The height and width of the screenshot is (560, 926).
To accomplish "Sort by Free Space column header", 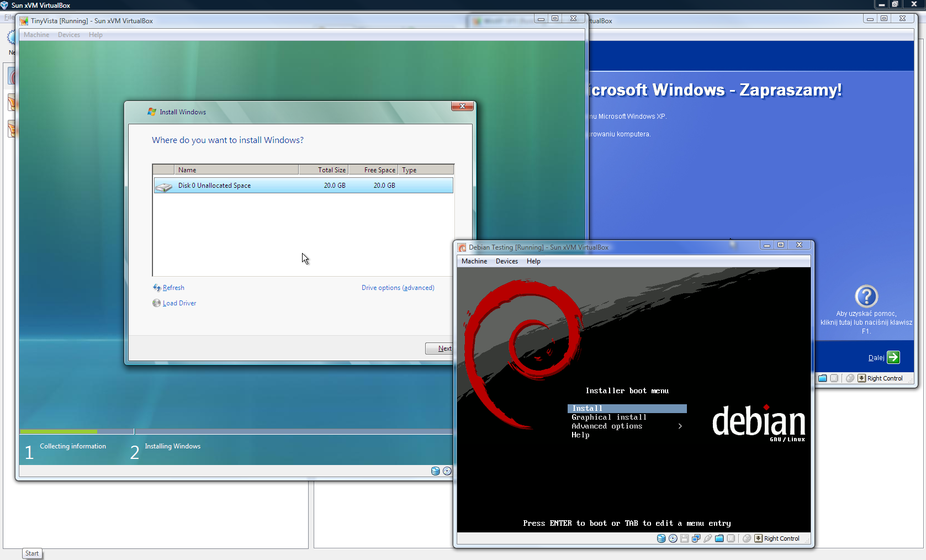I will click(373, 170).
